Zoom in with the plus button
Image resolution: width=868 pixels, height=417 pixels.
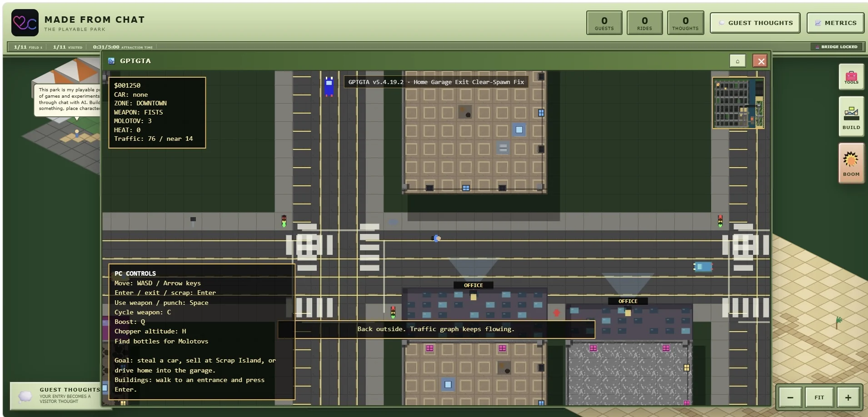point(848,397)
